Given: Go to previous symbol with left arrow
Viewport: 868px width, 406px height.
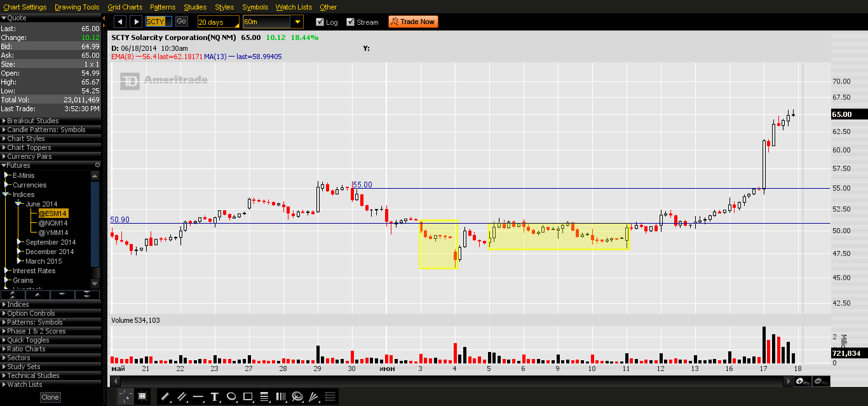Looking at the screenshot, I should (120, 22).
